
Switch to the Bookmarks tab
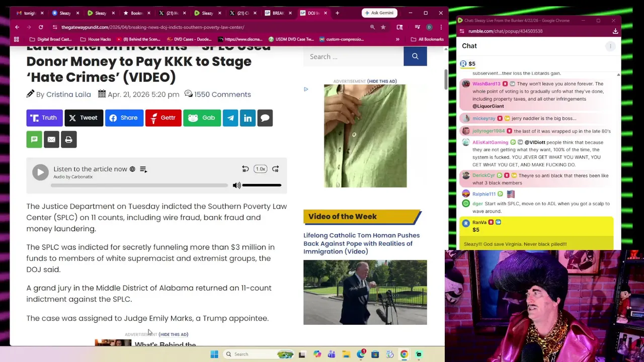click(x=136, y=13)
